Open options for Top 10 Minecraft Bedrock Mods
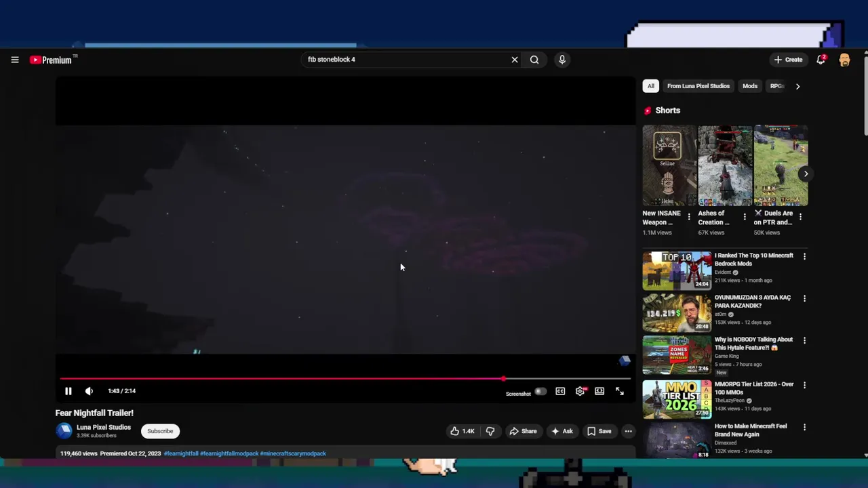Viewport: 868px width, 488px height. [x=804, y=256]
